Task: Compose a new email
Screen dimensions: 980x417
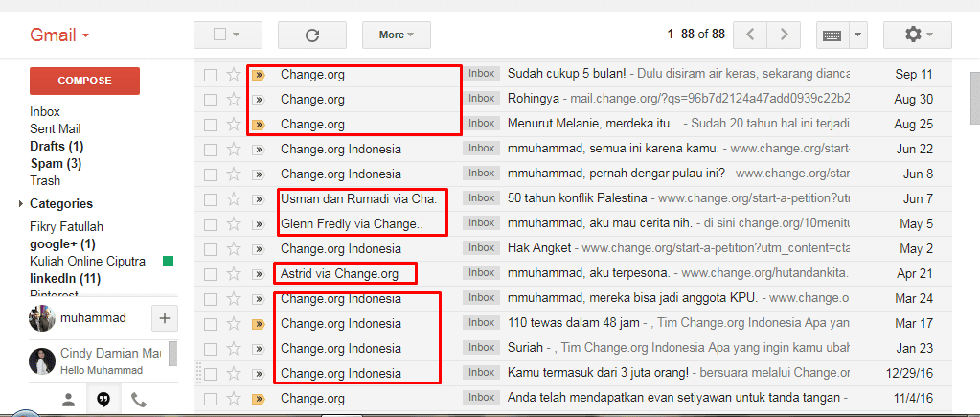Action: (84, 81)
